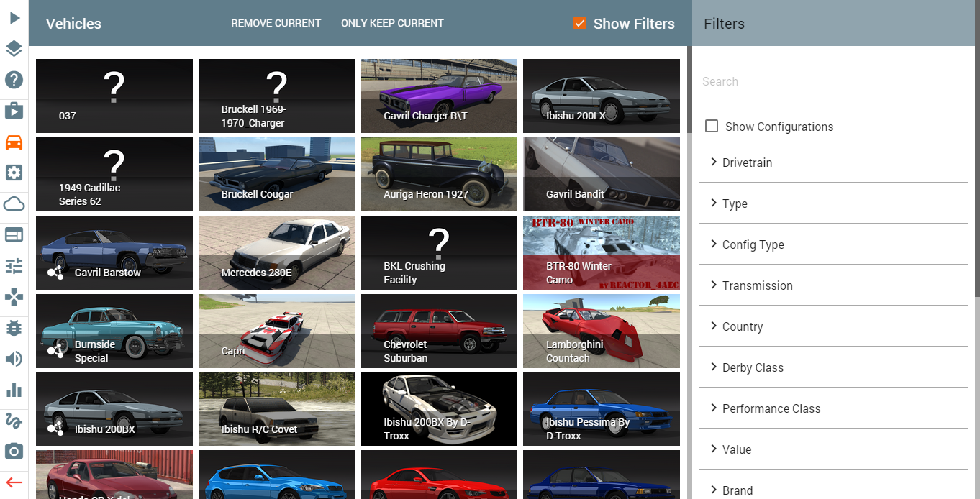Enable the Show Configurations checkbox
980x499 pixels.
coord(712,127)
